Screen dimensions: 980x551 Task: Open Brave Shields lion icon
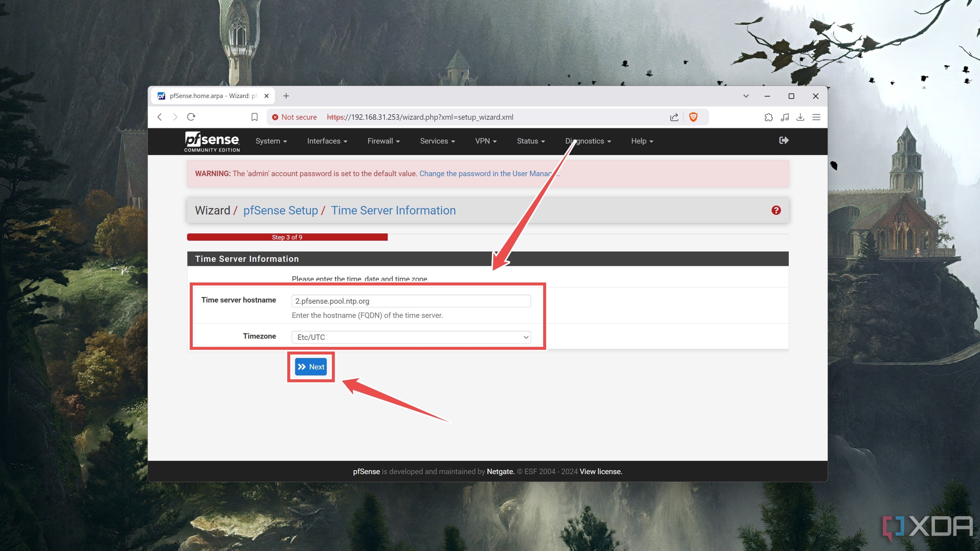pos(693,117)
